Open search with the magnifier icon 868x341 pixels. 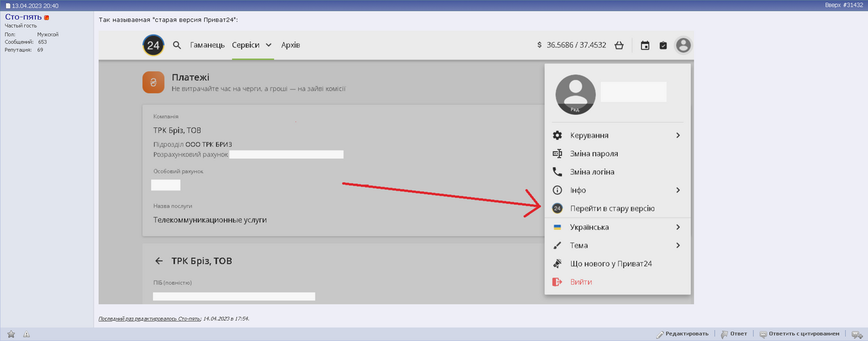coord(177,45)
